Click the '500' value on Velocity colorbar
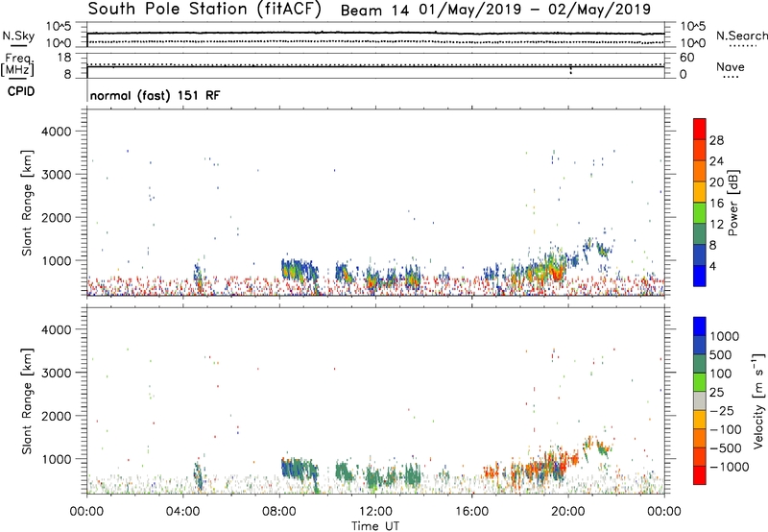 [x=721, y=355]
